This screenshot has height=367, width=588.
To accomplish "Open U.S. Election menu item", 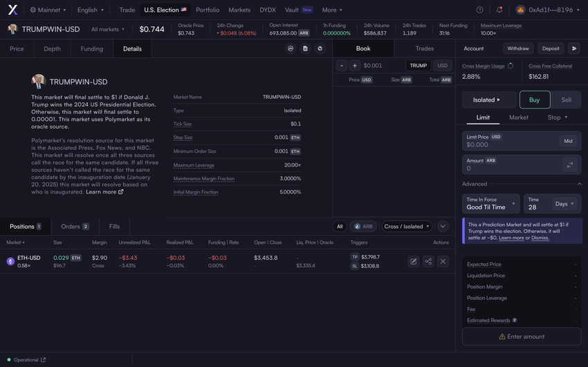I will pos(165,10).
